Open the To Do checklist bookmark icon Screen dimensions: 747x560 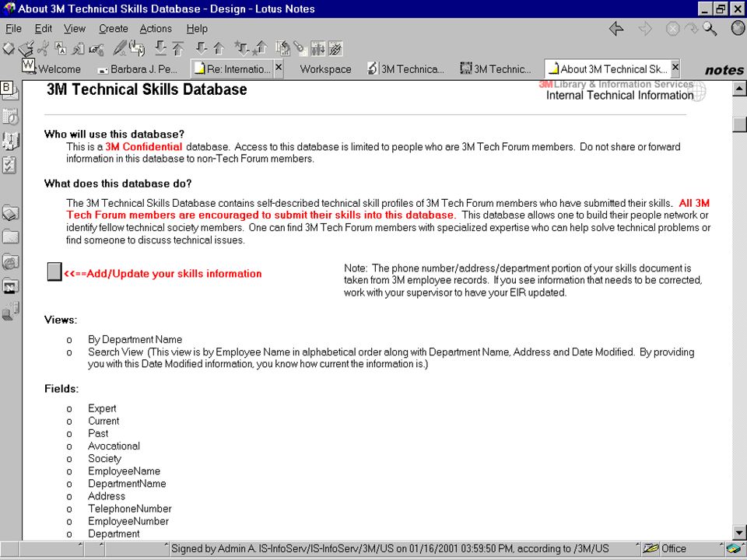[9, 165]
